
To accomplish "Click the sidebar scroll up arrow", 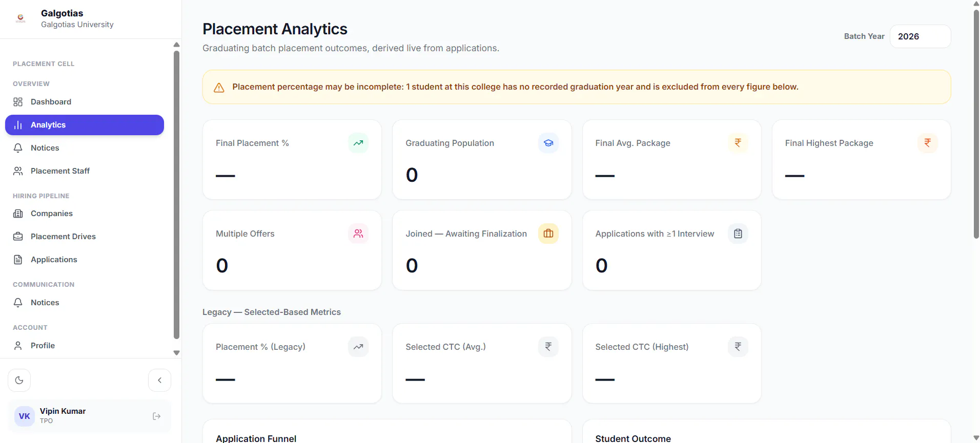I will [176, 45].
